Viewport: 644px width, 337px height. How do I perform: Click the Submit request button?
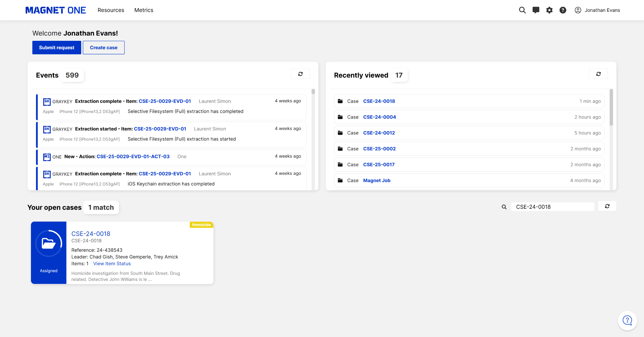point(57,48)
